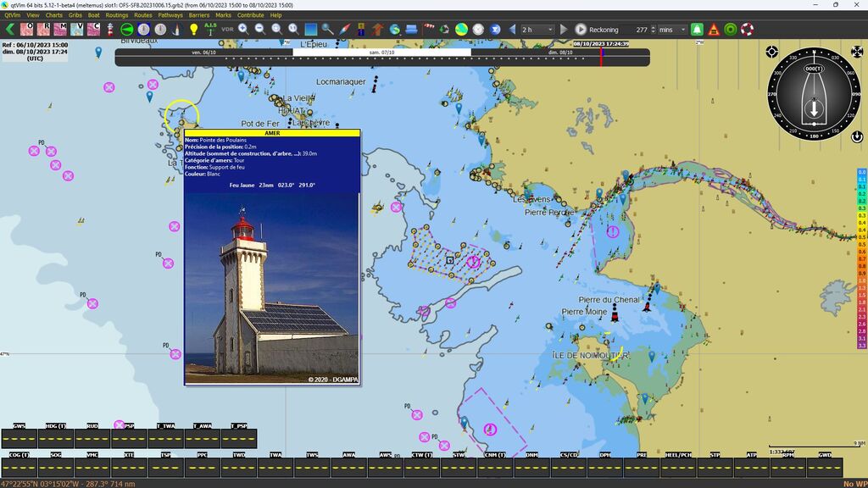This screenshot has width=868, height=488.
Task: Open the Charts menu
Action: coord(53,15)
